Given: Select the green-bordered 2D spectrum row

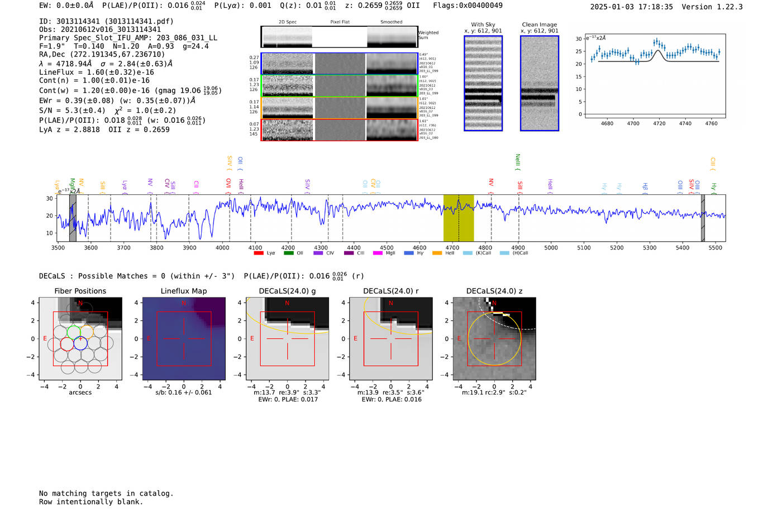Looking at the screenshot, I should (340, 86).
